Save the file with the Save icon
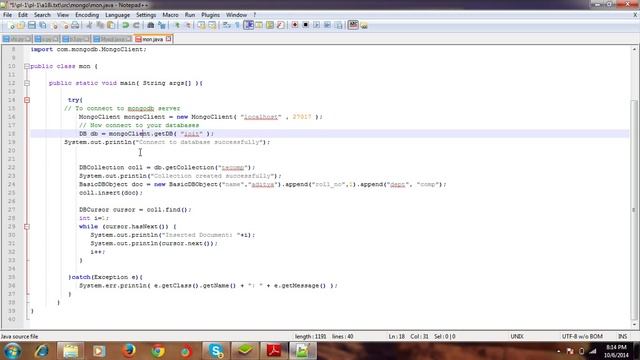 click(32, 25)
